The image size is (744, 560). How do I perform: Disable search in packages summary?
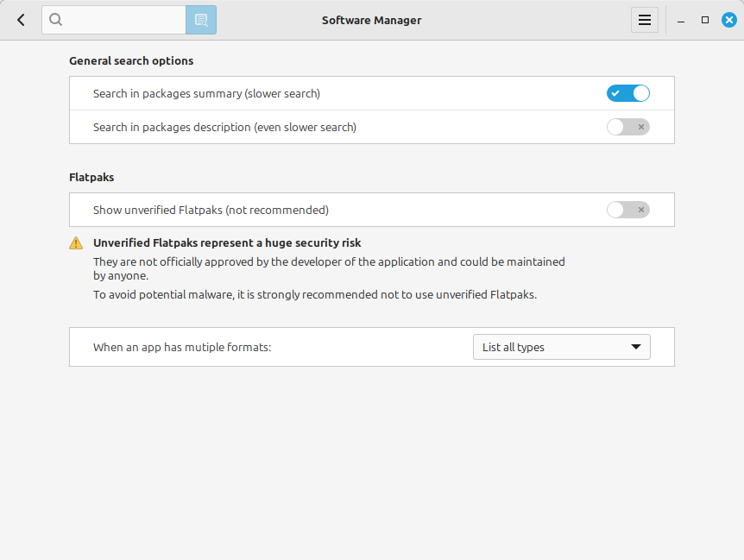point(628,92)
